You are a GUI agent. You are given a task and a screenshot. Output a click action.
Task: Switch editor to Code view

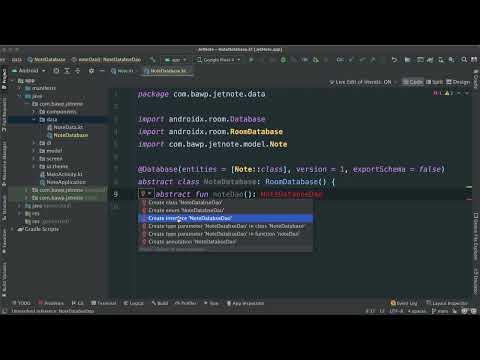pyautogui.click(x=413, y=82)
